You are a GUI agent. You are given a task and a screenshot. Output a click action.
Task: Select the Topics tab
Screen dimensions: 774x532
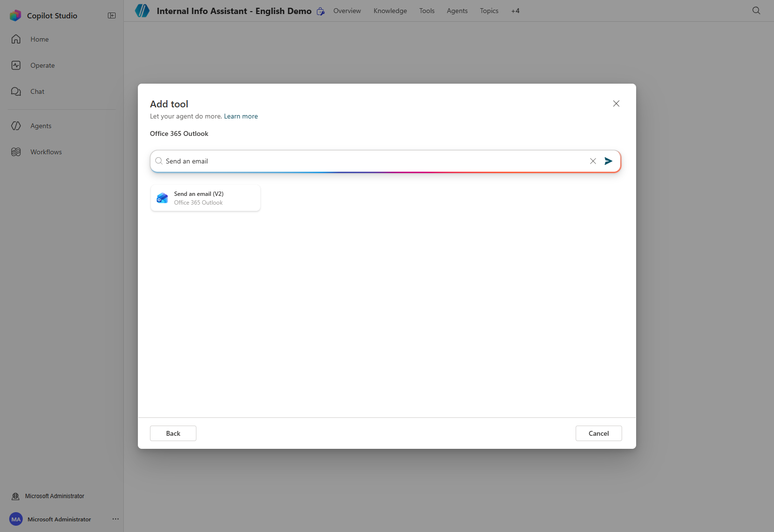489,11
